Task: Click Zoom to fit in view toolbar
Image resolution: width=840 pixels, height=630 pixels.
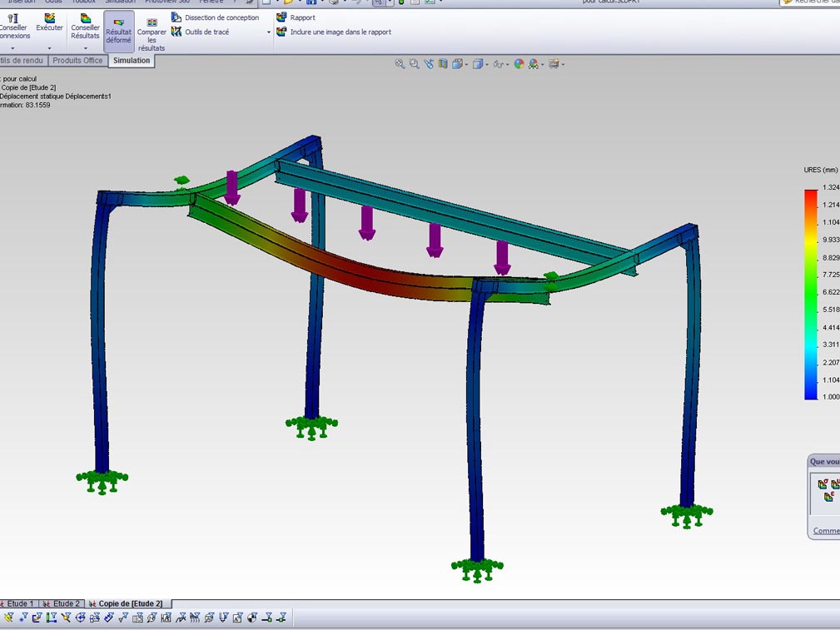Action: (400, 64)
